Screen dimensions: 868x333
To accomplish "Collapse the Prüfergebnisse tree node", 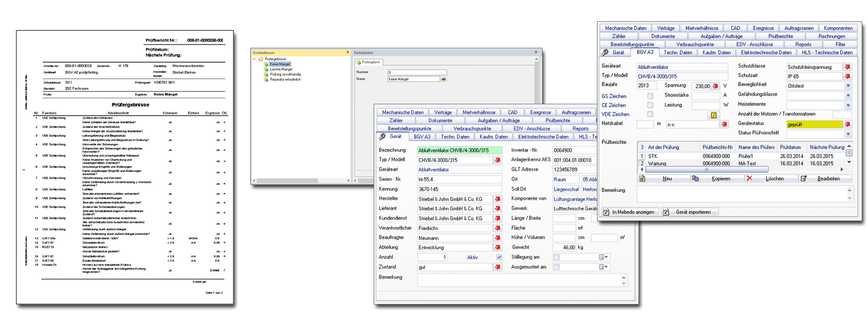I will (254, 59).
